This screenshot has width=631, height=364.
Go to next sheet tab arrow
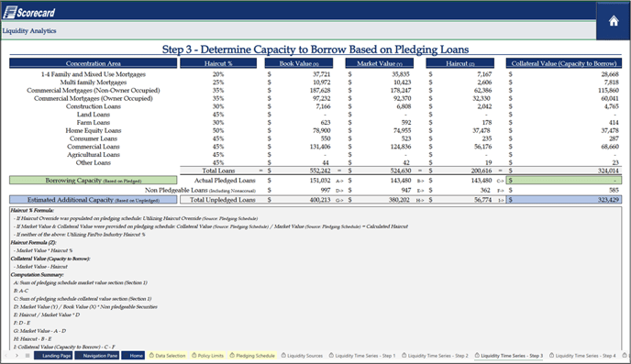(x=17, y=356)
